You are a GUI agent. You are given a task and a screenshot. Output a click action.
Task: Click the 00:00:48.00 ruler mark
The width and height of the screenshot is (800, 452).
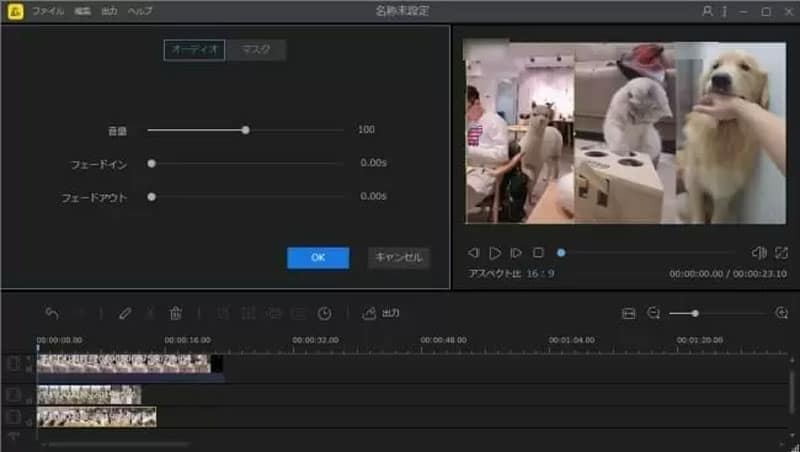point(443,340)
